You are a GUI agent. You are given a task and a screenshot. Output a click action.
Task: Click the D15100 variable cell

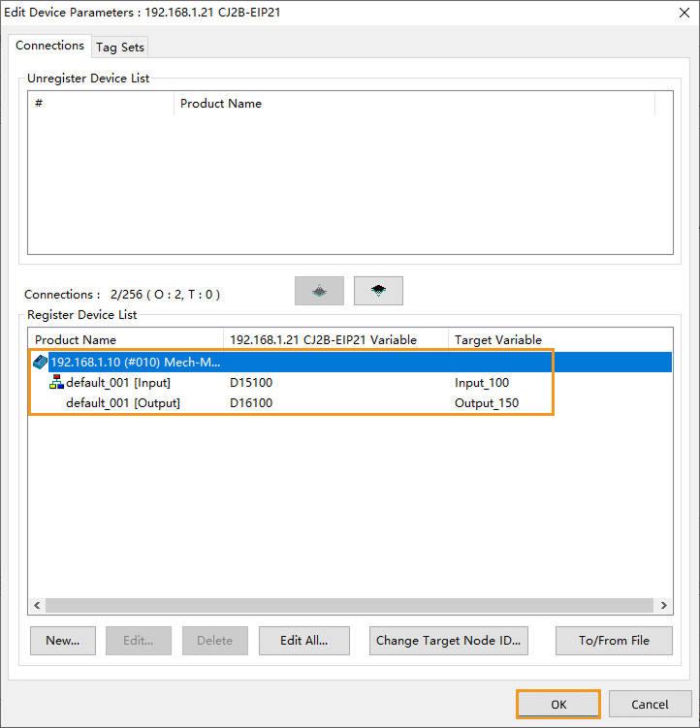[251, 383]
